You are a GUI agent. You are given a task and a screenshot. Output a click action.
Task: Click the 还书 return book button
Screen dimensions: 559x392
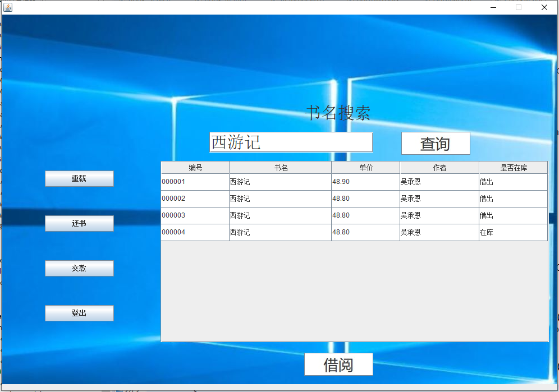79,223
